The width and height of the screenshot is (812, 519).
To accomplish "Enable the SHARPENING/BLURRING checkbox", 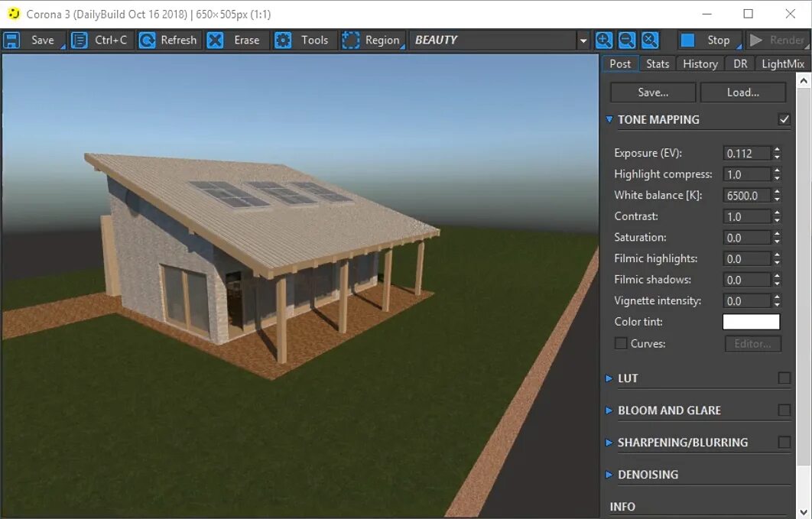I will coord(784,443).
